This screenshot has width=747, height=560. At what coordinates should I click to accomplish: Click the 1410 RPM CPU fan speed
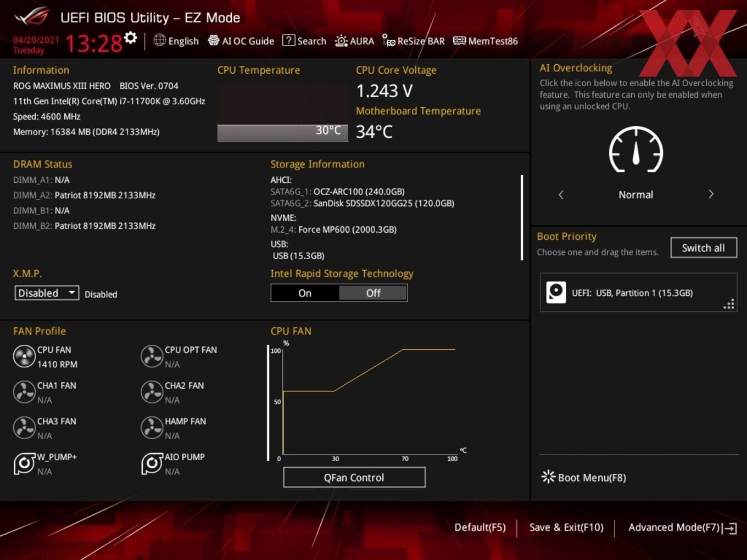(57, 365)
